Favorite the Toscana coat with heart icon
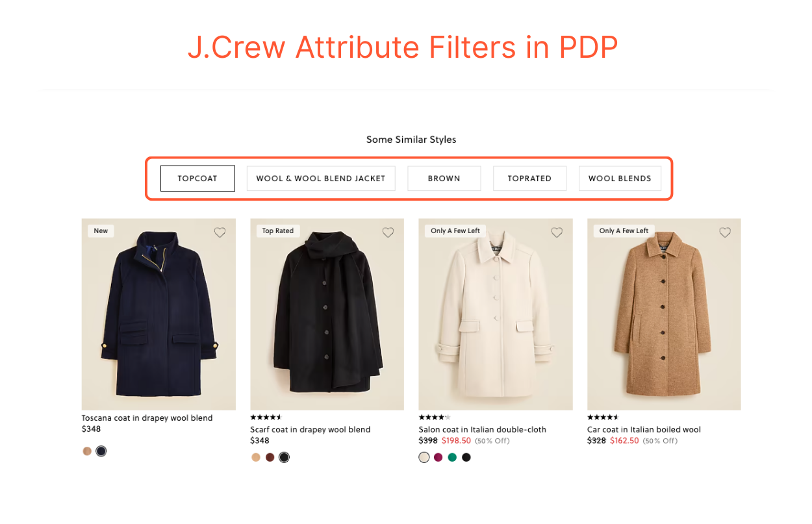 point(220,232)
